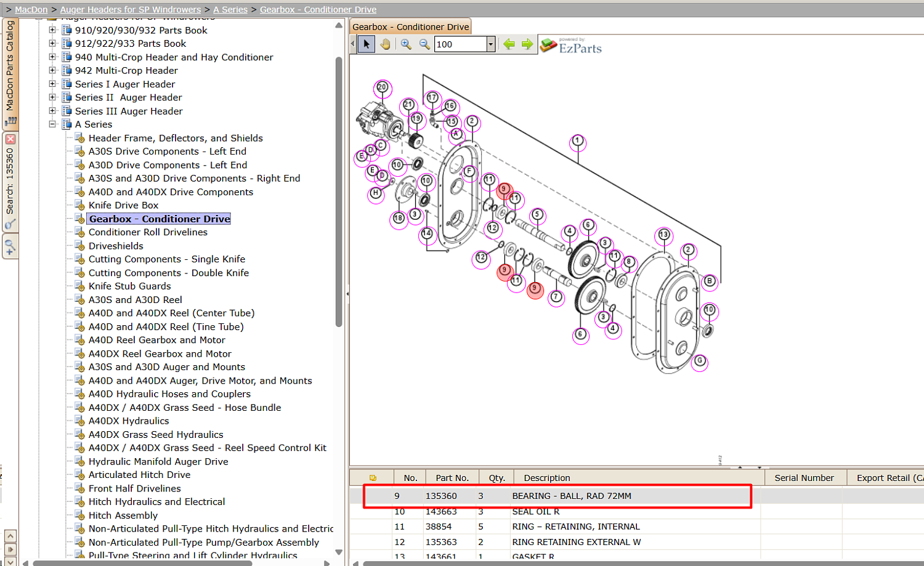Click the zoom percentage field showing 100

coord(461,44)
